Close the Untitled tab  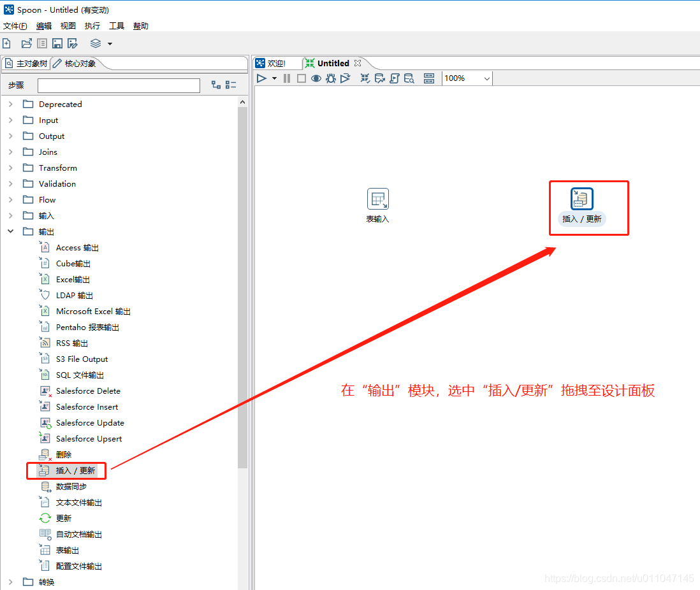(x=358, y=63)
